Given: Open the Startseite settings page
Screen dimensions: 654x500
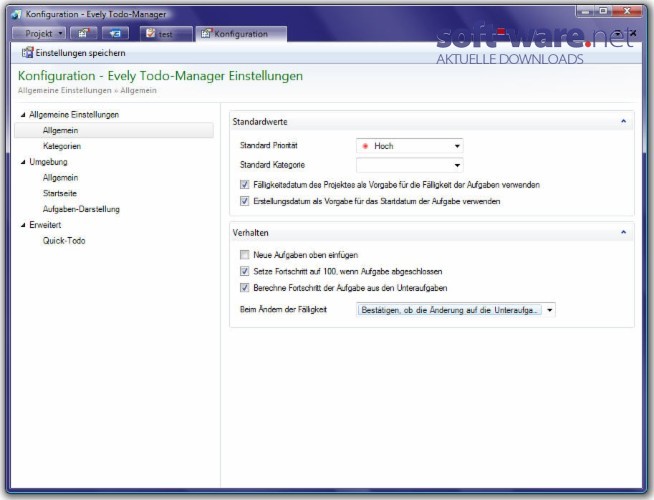Looking at the screenshot, I should (60, 193).
